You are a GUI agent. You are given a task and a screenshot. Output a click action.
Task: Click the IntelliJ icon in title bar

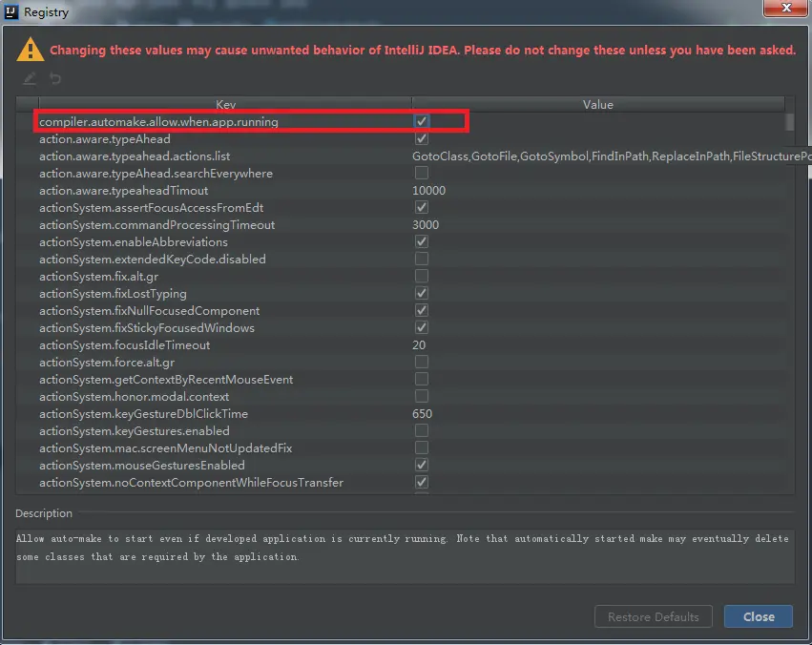pyautogui.click(x=10, y=11)
